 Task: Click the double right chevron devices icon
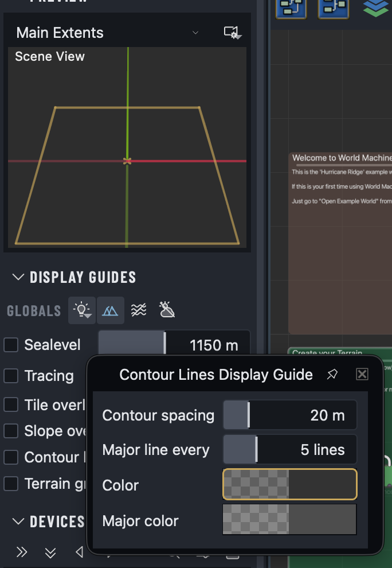coord(22,552)
